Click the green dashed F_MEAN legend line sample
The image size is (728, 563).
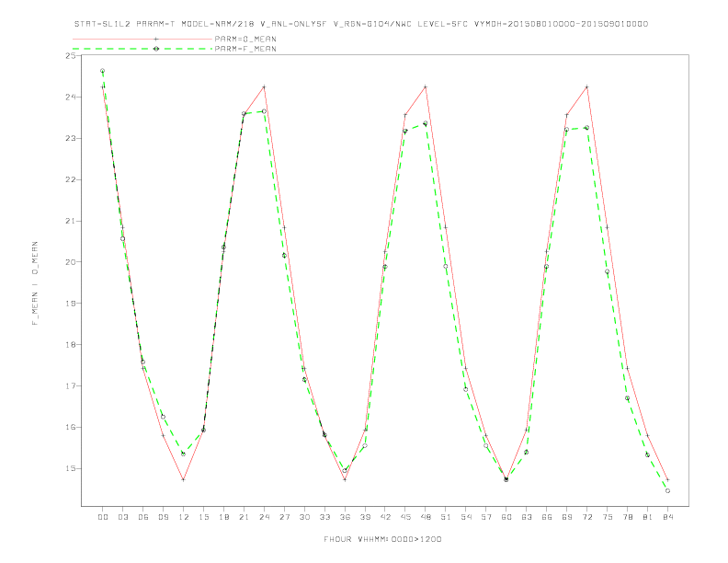(x=142, y=49)
